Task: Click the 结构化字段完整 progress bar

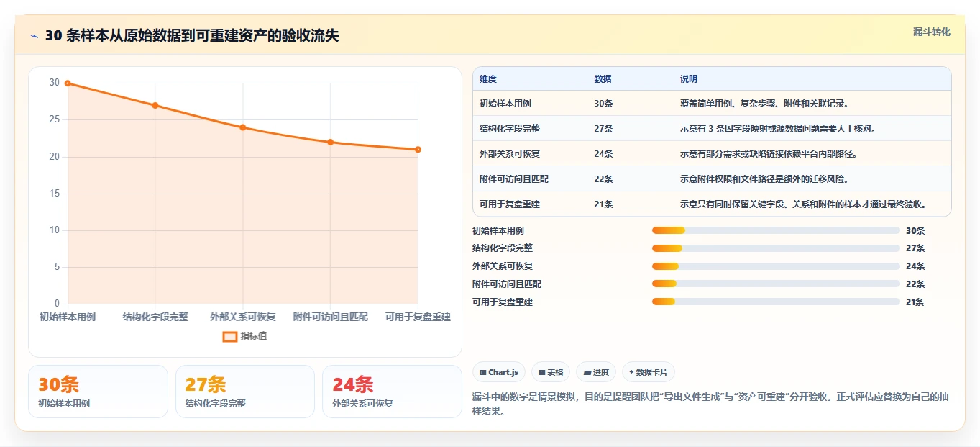Action: click(x=776, y=248)
